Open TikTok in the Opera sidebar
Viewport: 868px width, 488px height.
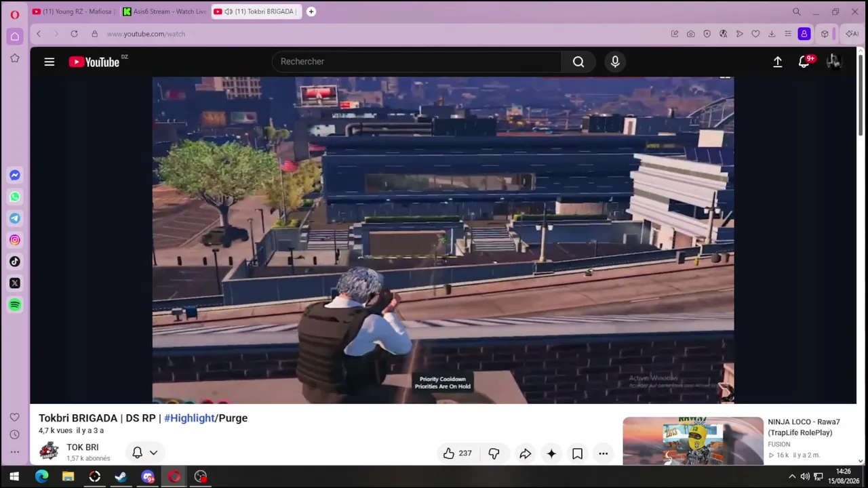(14, 262)
